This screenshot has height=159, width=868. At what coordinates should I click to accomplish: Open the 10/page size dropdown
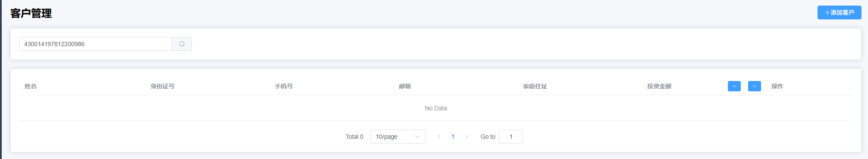398,137
